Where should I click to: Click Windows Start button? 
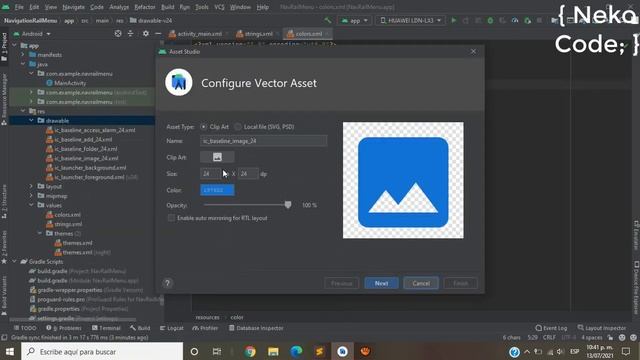[10, 351]
